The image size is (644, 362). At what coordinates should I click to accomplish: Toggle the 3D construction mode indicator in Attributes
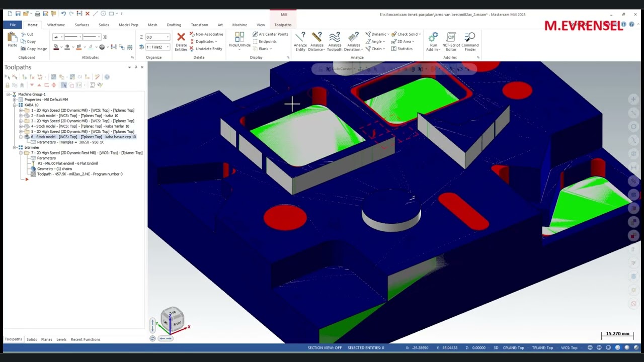click(105, 37)
